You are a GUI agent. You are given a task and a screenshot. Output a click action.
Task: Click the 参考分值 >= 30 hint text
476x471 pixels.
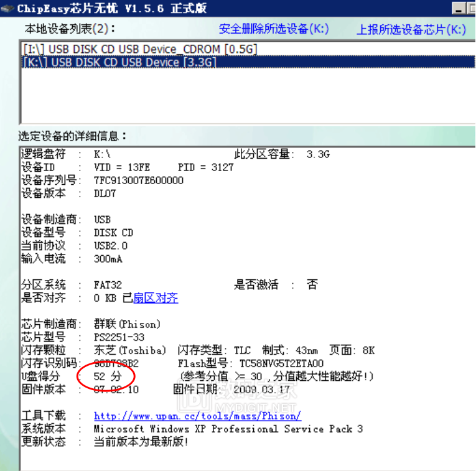coord(276,376)
